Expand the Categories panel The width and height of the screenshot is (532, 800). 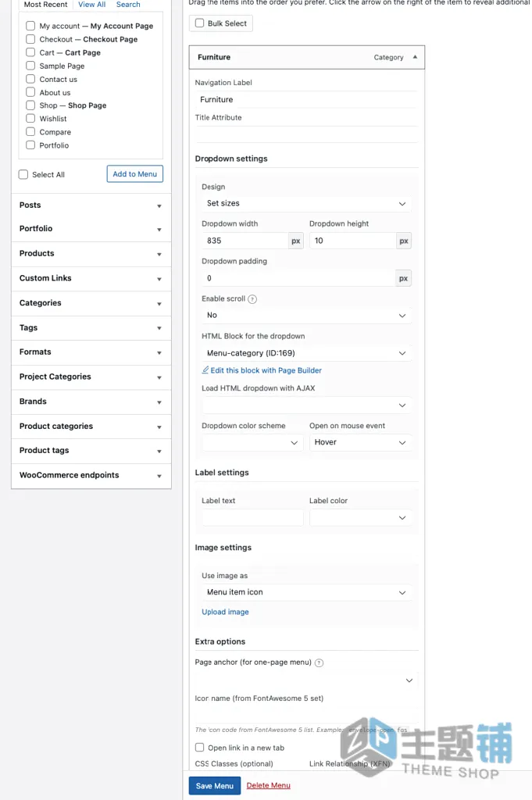pyautogui.click(x=91, y=303)
